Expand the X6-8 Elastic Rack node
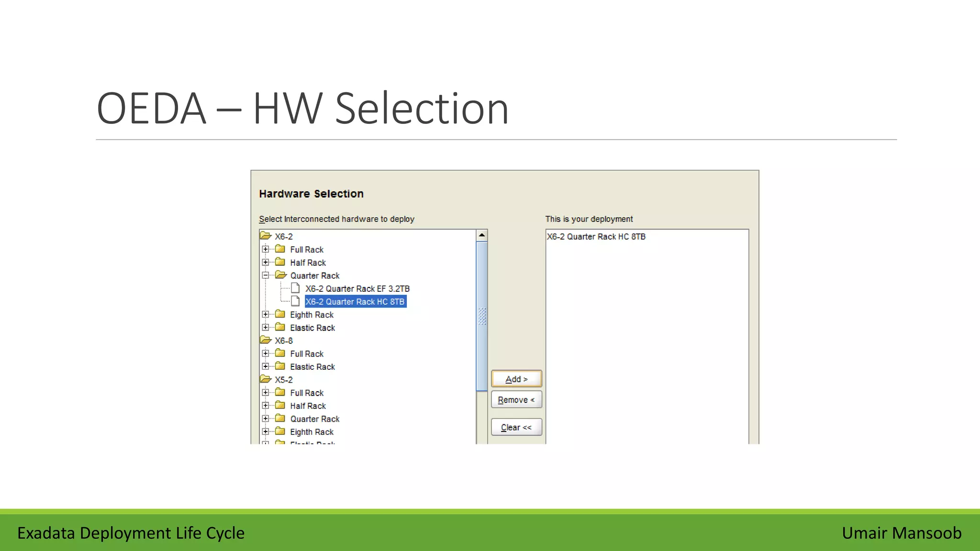Image resolution: width=980 pixels, height=551 pixels. 266,366
